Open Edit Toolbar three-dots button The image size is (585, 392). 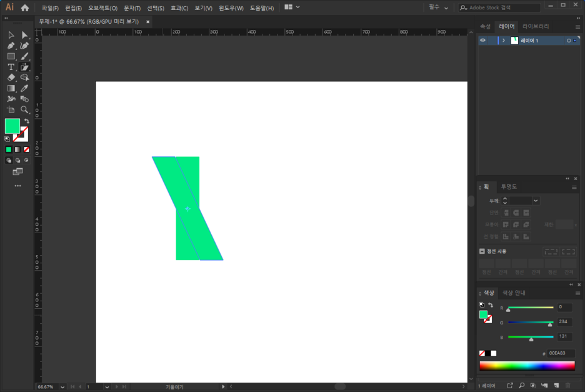[x=17, y=186]
